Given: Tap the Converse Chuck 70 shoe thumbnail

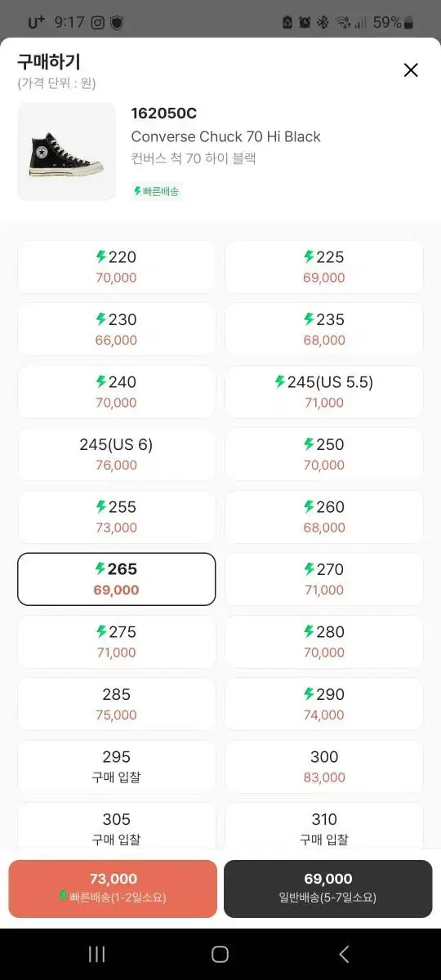Looking at the screenshot, I should [67, 152].
